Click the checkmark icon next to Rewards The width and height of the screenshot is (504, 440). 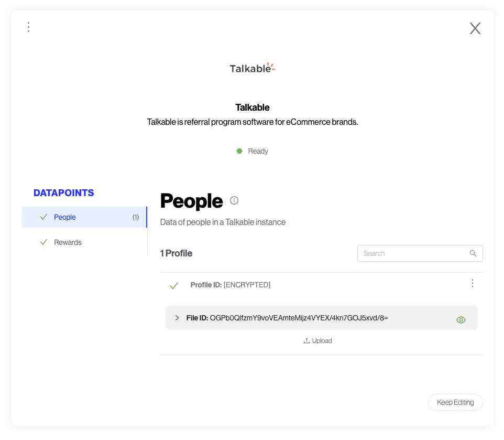tap(43, 242)
